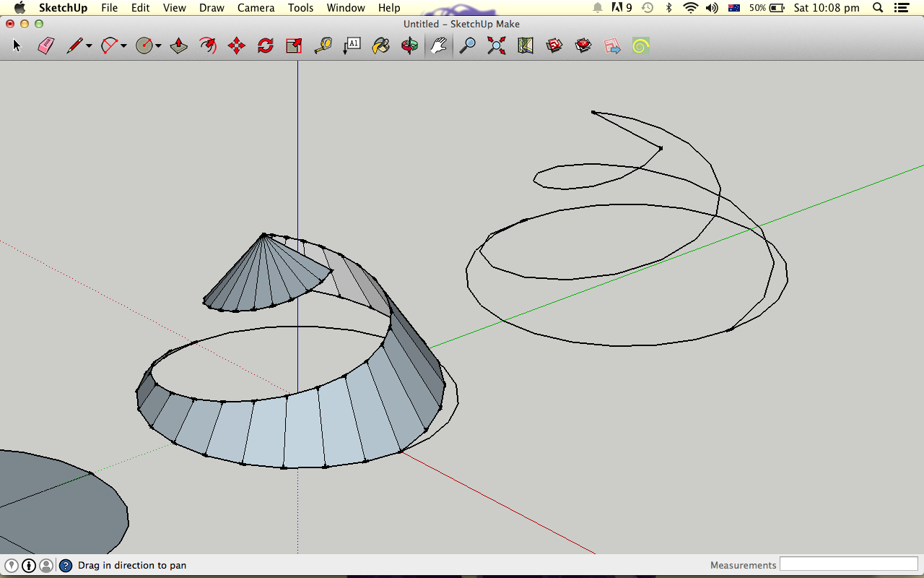Click the notification bell icon
The width and height of the screenshot is (924, 578).
598,8
